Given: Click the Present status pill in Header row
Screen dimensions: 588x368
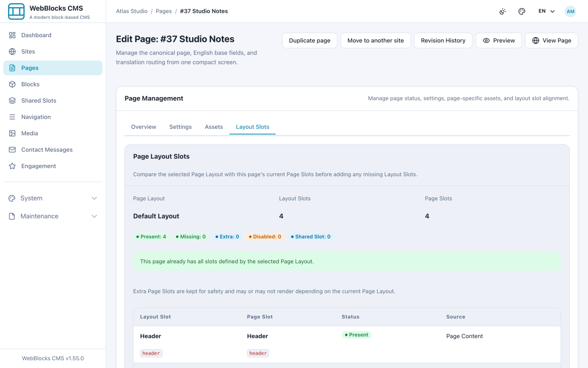Looking at the screenshot, I should [x=356, y=335].
